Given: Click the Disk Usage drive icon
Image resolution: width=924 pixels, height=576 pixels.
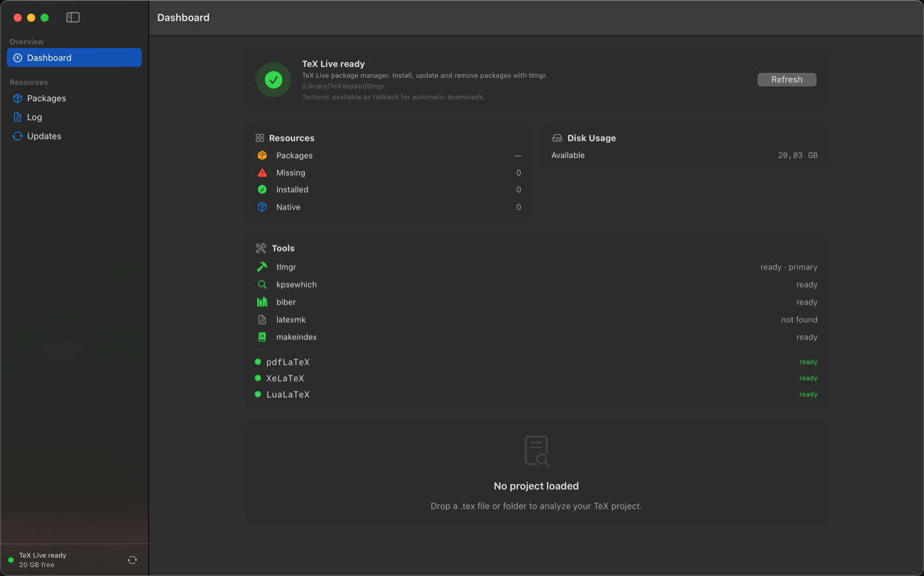Looking at the screenshot, I should (x=557, y=138).
